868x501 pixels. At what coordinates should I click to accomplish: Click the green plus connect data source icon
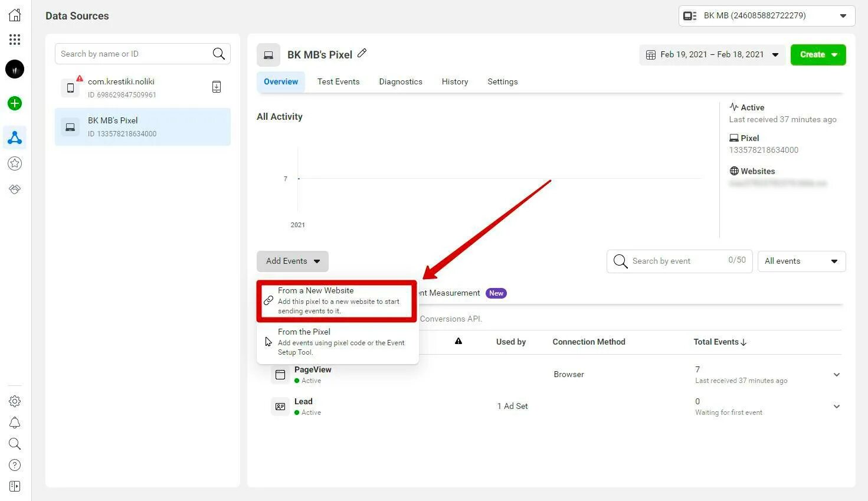click(15, 103)
